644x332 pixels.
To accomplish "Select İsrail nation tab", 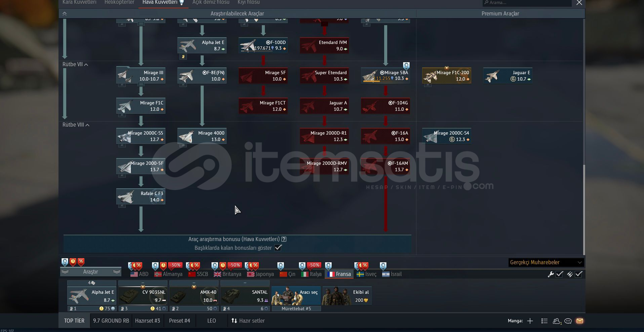I will (392, 274).
